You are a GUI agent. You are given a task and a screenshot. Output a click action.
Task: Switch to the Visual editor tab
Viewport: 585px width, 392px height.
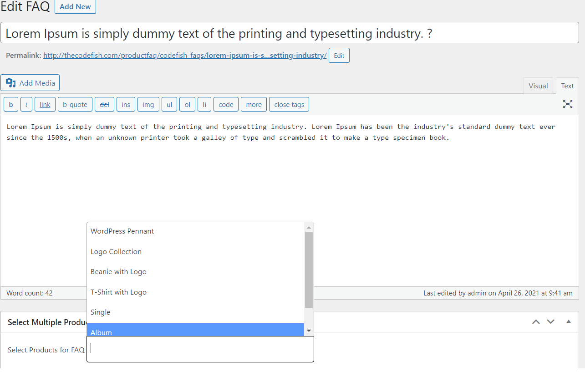click(x=538, y=86)
